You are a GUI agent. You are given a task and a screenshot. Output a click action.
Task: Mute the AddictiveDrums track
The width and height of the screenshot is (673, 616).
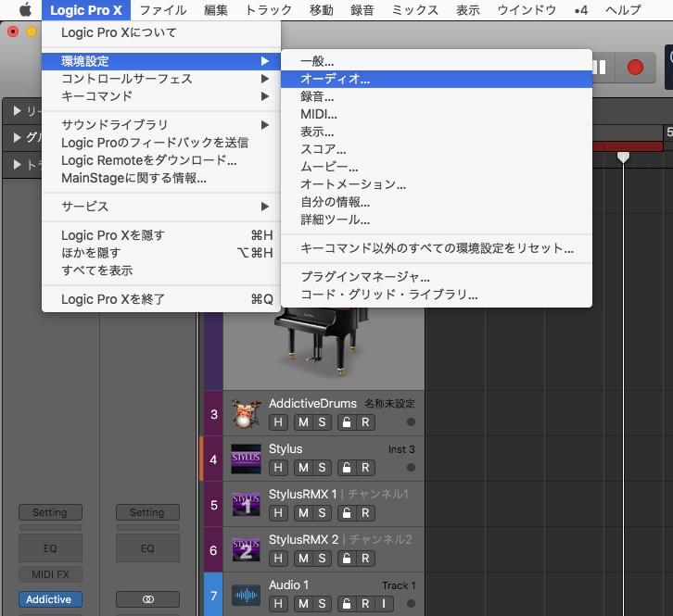(303, 422)
